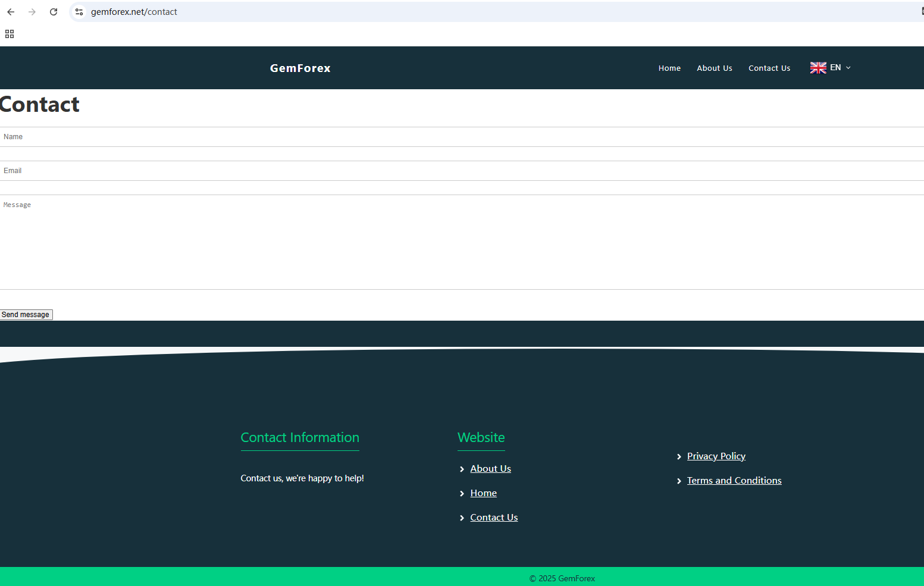Click the browser back arrow
This screenshot has width=924, height=586.
click(11, 12)
